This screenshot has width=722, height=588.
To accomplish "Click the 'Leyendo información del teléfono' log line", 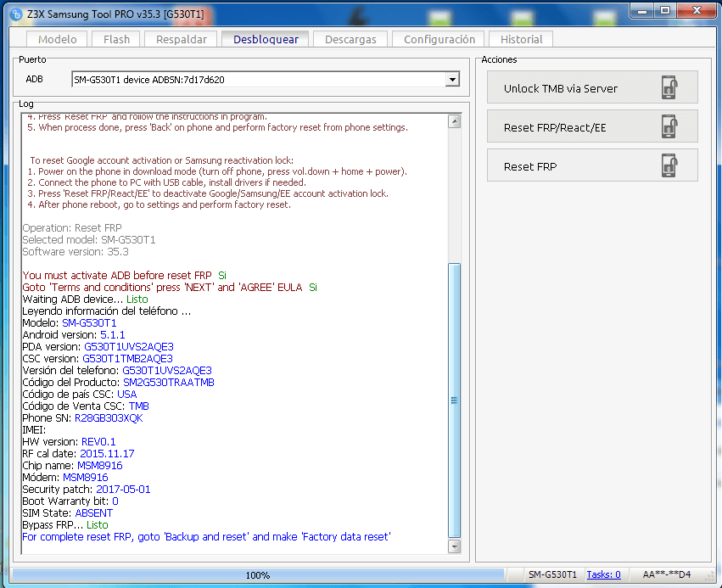I will tap(106, 311).
